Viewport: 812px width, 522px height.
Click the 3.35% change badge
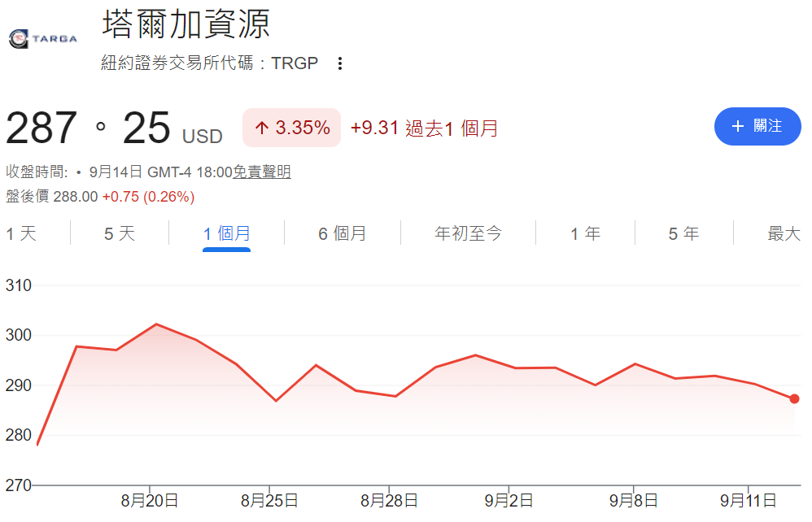291,128
